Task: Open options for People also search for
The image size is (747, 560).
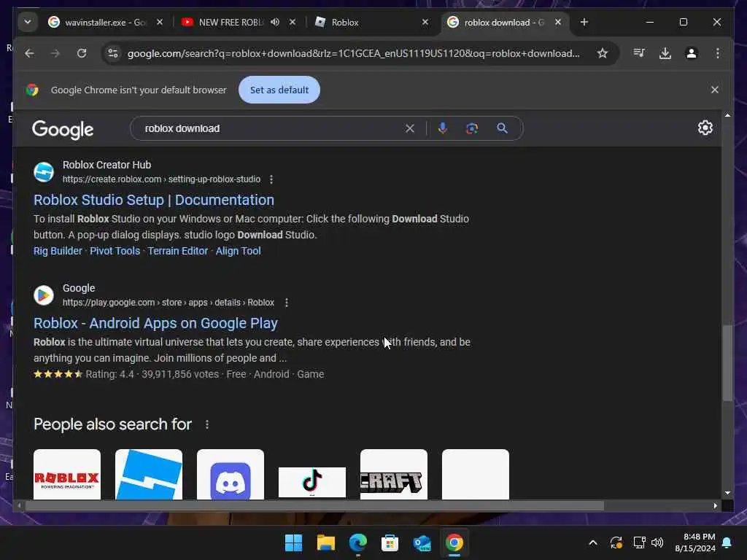Action: point(206,424)
